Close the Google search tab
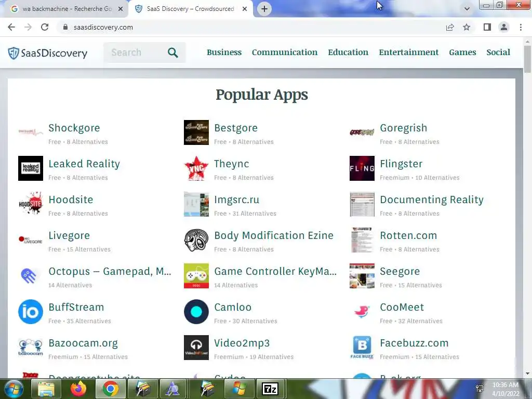532x399 pixels. 121,9
